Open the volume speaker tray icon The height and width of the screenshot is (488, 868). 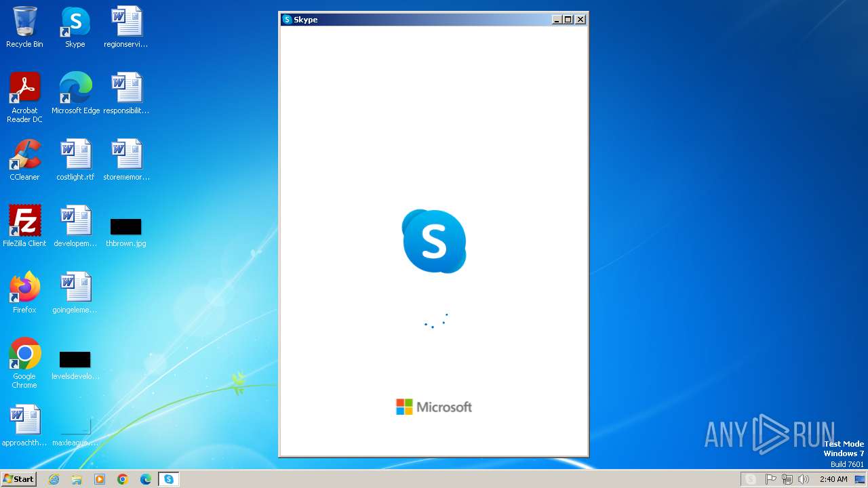click(804, 479)
